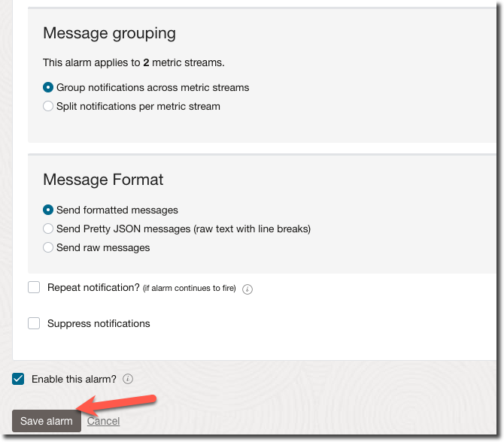Choose Send Pretty JSON messages option
The height and width of the screenshot is (442, 504).
[x=48, y=229]
